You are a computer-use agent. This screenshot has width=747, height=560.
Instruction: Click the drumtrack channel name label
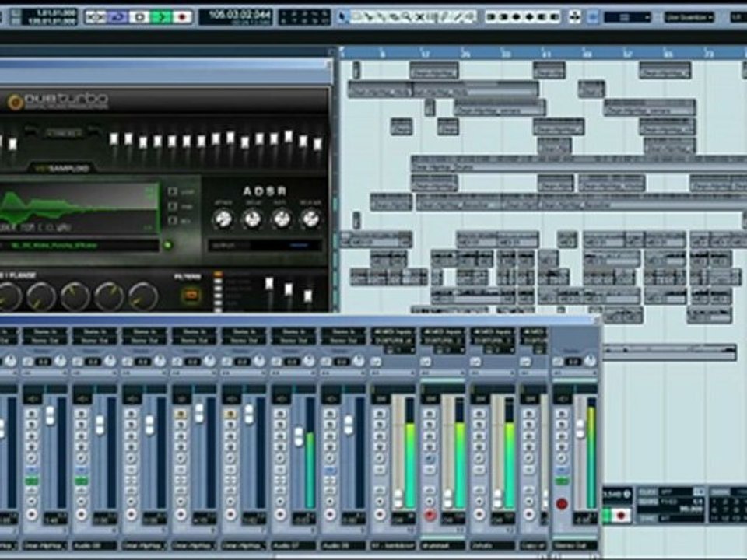[x=442, y=546]
